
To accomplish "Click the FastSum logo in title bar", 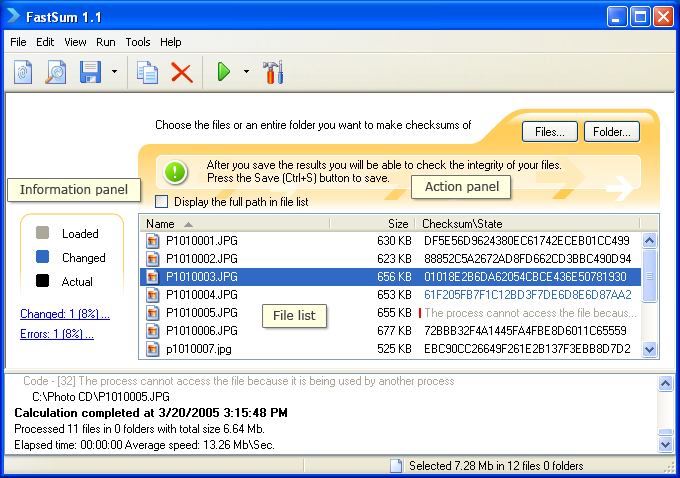I will pos(13,16).
